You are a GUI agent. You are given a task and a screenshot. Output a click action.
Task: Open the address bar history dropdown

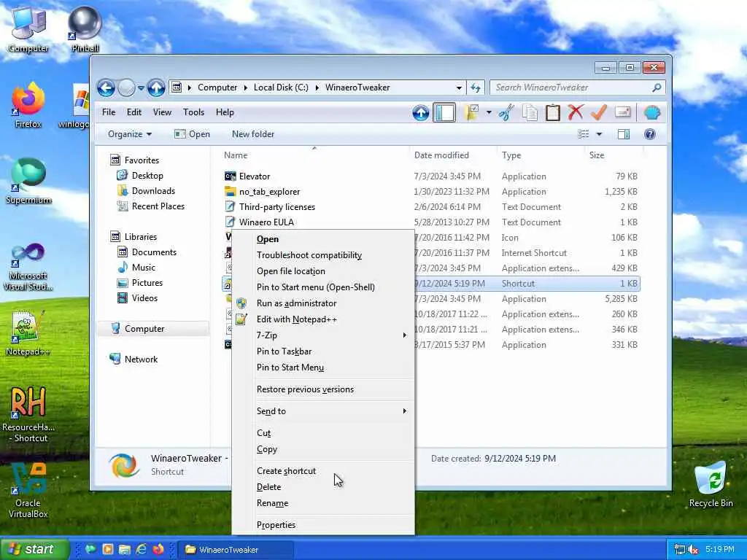pos(459,87)
